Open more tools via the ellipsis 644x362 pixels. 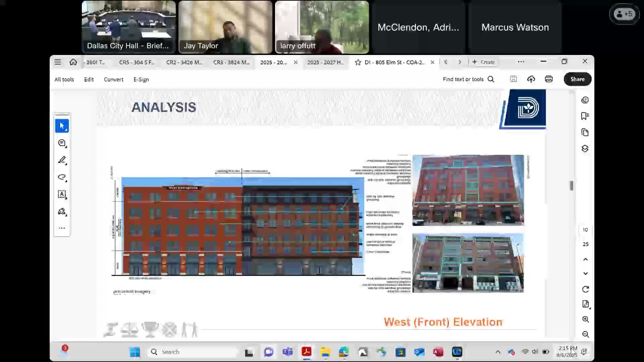[x=62, y=228]
